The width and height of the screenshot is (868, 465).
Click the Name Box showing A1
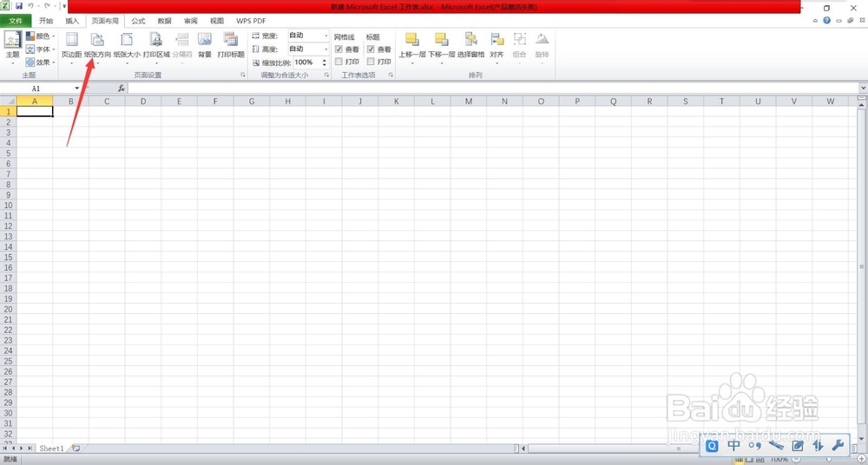pyautogui.click(x=36, y=88)
